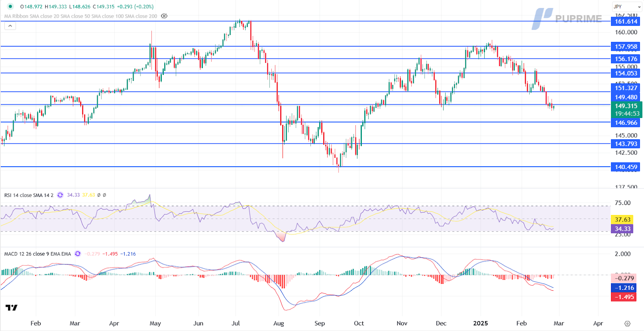This screenshot has height=331, width=644.
Task: Click the 160.000 price axis tick
Action: tap(626, 32)
